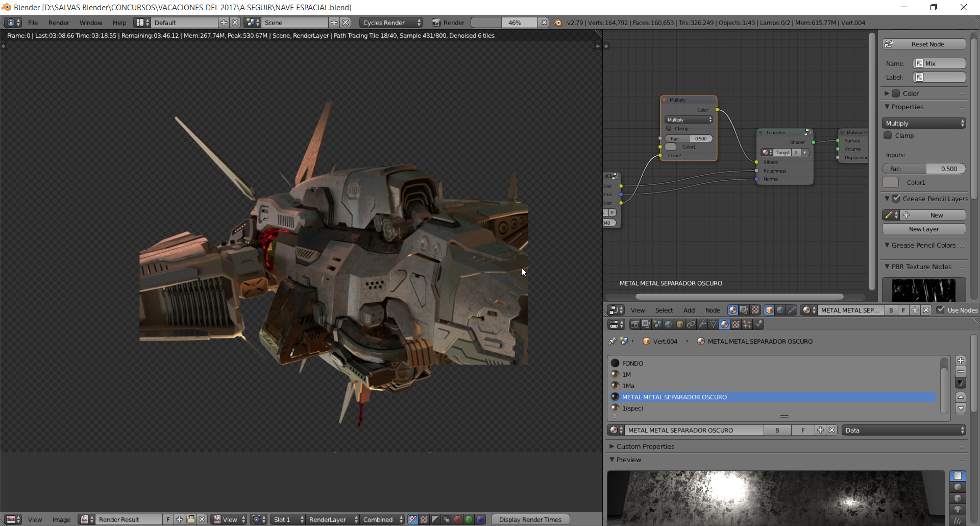980x526 pixels.
Task: Click the node Name field containing Mix
Action: click(939, 63)
